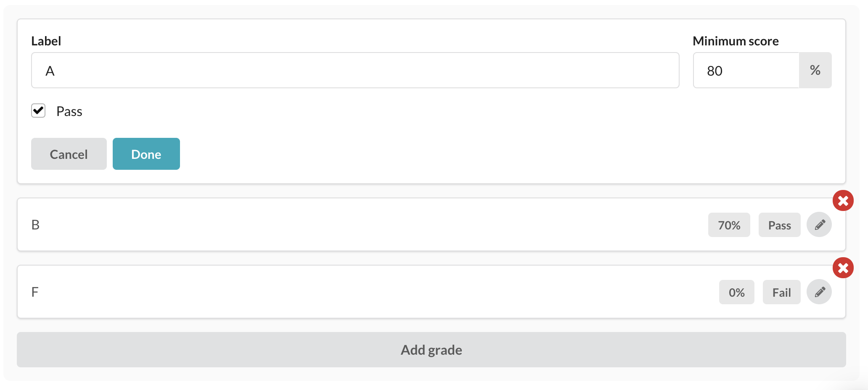Click the 70% badge on B row

[x=729, y=225]
